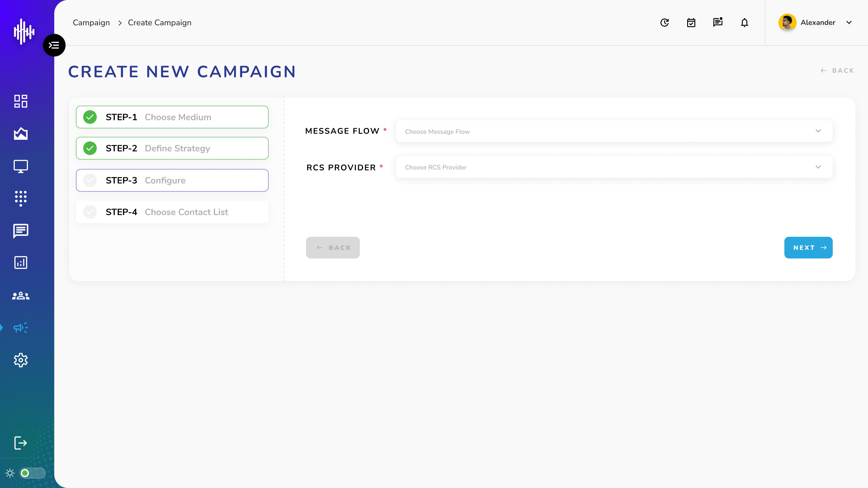Click the MESSAGE FLOW field label
Screen dimensions: 868x488
pyautogui.click(x=342, y=131)
